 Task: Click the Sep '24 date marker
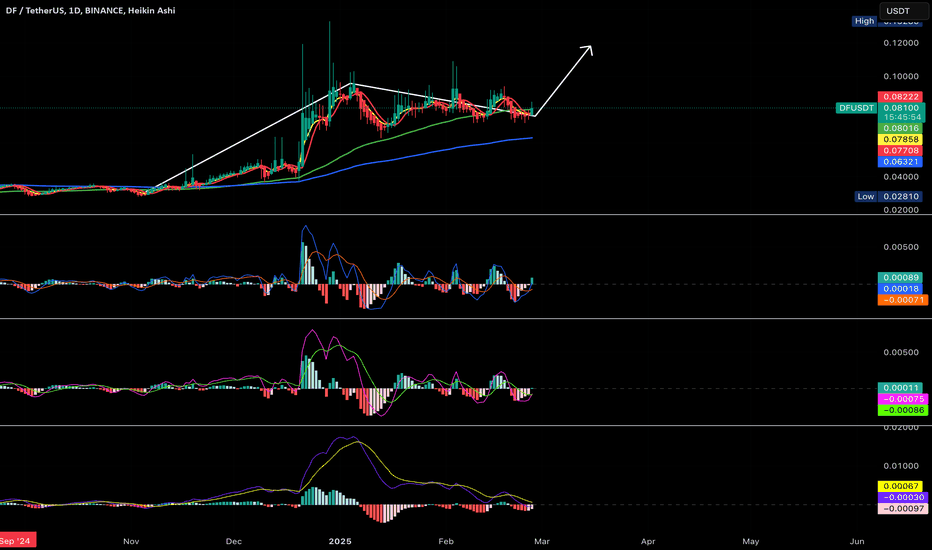[17, 540]
